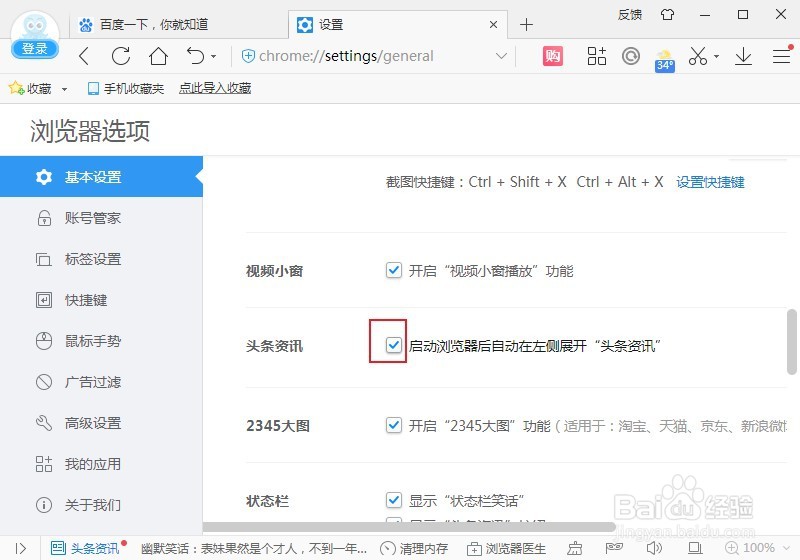800x560 pixels.
Task: Toggle 开启视频小窗播放 checkbox
Action: 393,270
